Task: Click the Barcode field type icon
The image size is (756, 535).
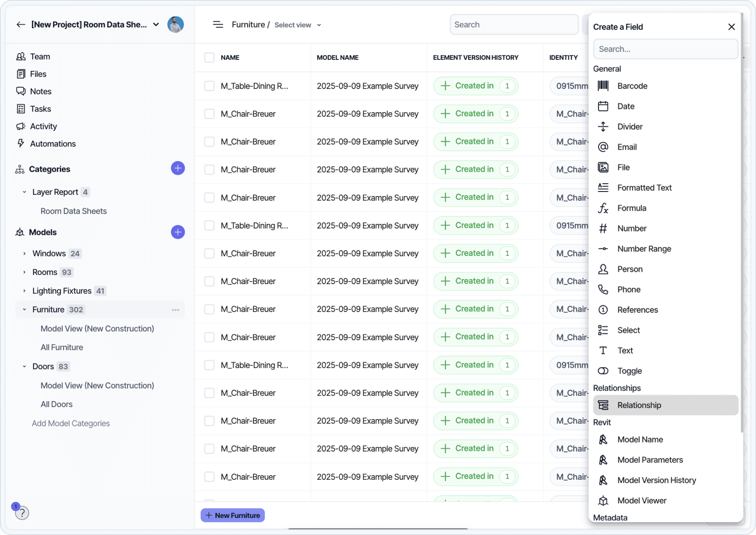Action: pos(603,86)
